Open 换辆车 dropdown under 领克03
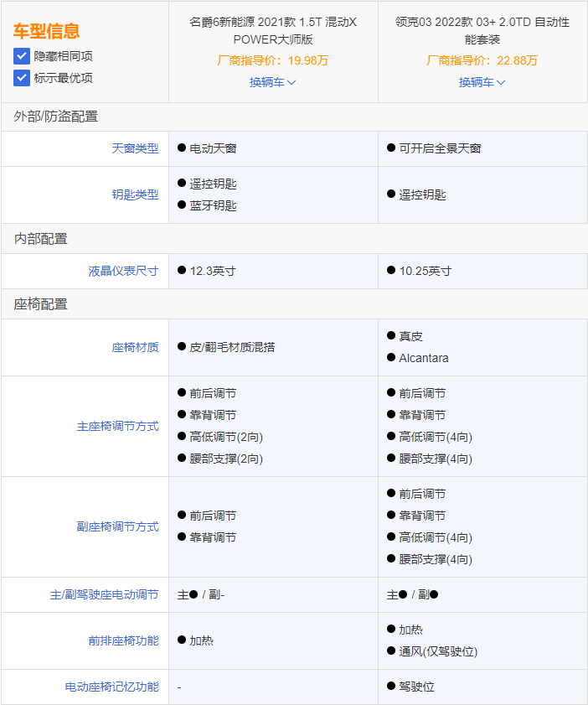The width and height of the screenshot is (588, 705). point(482,82)
